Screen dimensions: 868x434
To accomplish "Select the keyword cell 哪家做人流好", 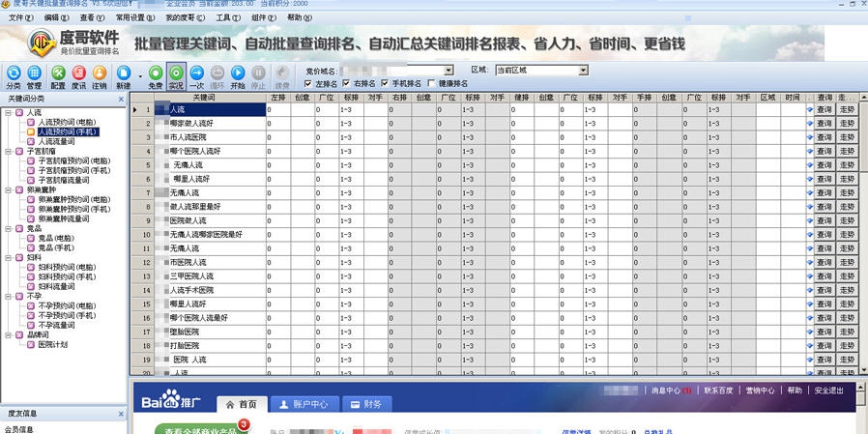I will 210,124.
